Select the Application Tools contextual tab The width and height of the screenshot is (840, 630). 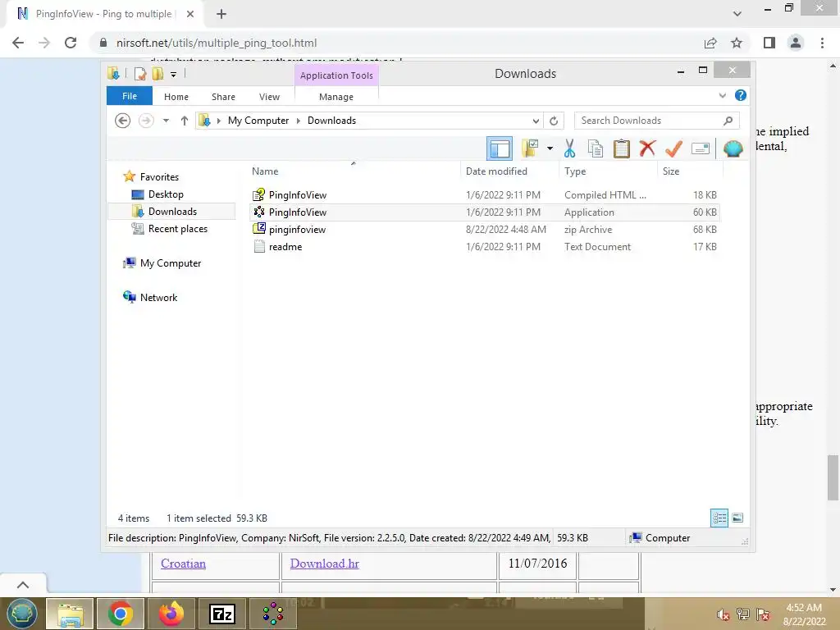click(x=336, y=75)
